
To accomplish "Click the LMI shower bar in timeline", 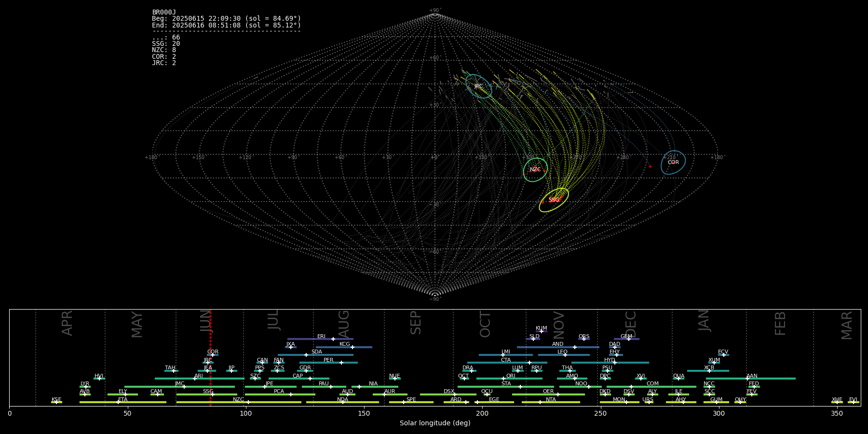I will 506,355.
